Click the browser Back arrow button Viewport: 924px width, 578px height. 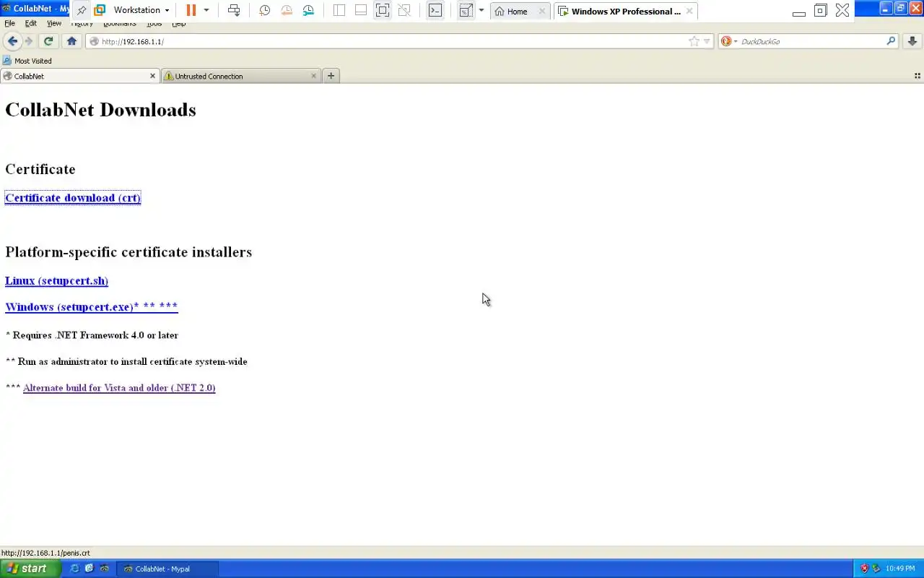pyautogui.click(x=12, y=41)
